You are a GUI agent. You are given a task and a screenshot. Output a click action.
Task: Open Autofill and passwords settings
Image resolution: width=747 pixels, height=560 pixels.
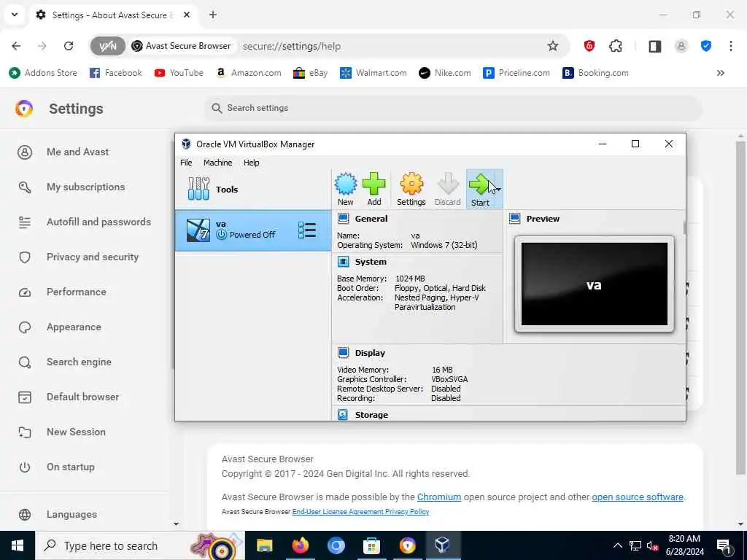(x=98, y=222)
